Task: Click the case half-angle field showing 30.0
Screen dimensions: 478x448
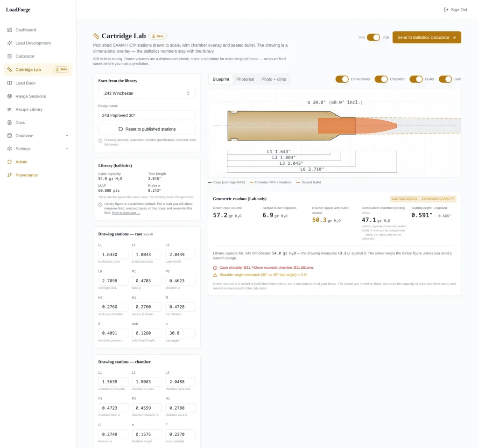Action: 180,333
